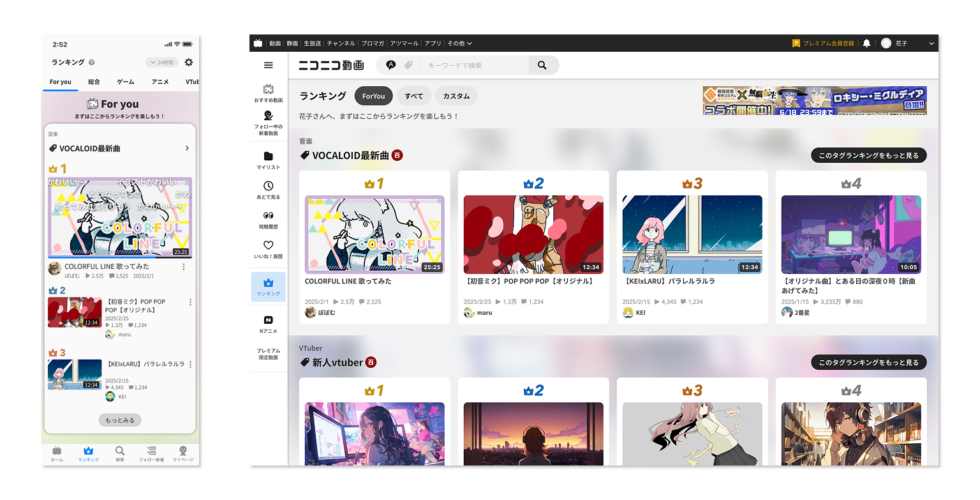Click niconico TV logo in top black bar
980x500 pixels.
(258, 43)
